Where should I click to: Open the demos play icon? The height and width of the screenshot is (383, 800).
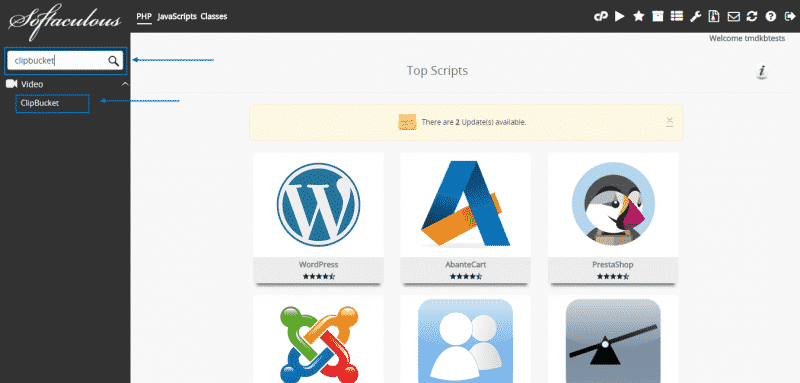coord(620,16)
